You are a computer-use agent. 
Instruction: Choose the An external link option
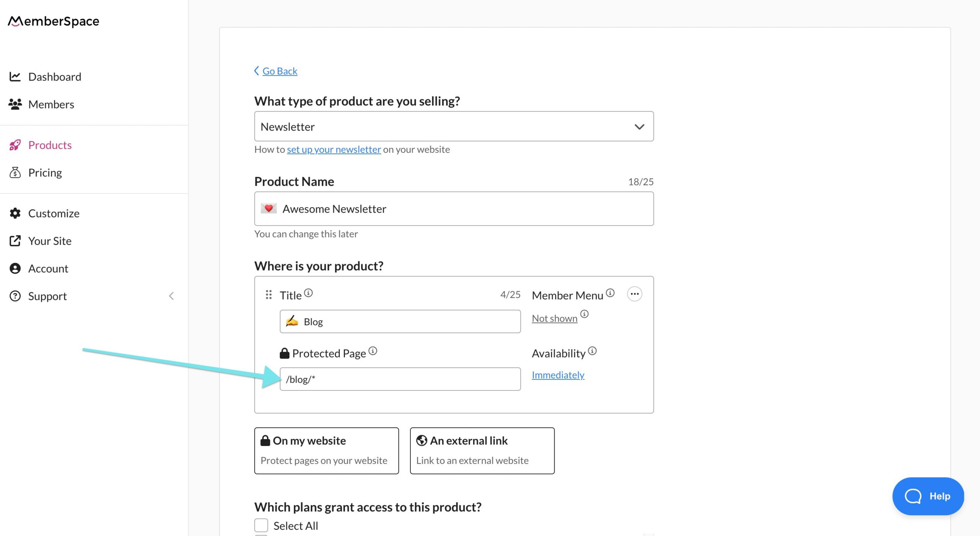(x=482, y=451)
